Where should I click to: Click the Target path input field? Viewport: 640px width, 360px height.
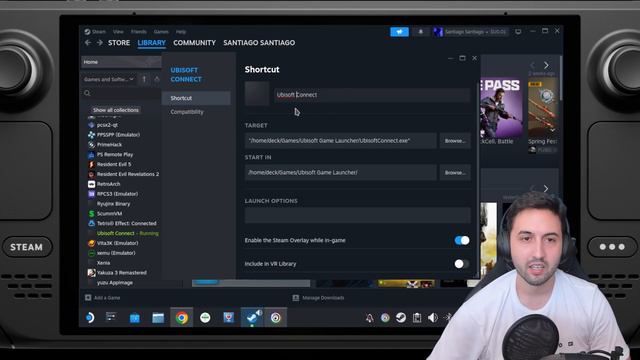point(340,141)
